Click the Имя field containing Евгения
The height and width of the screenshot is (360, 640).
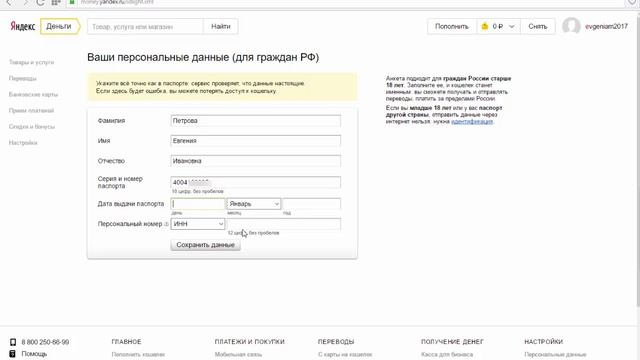pos(256,141)
